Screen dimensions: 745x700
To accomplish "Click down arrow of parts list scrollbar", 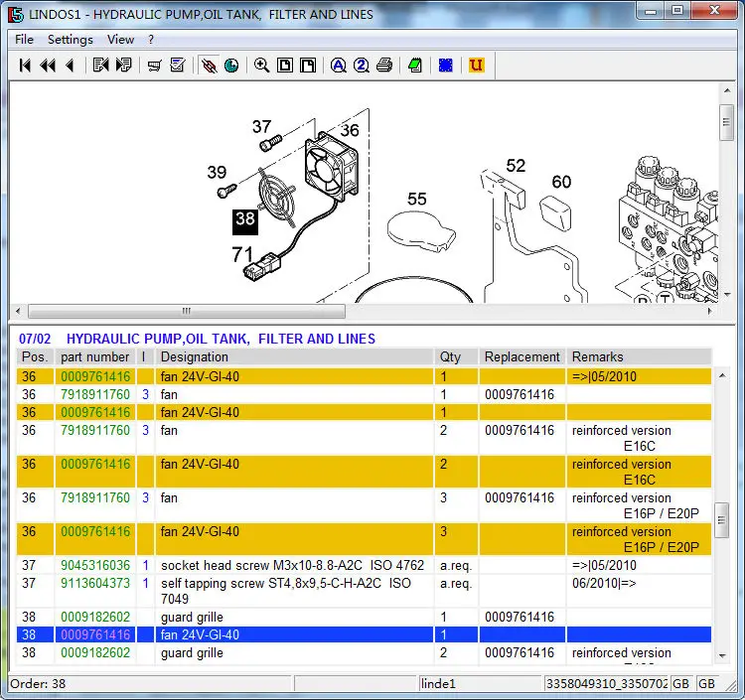I will click(x=722, y=656).
